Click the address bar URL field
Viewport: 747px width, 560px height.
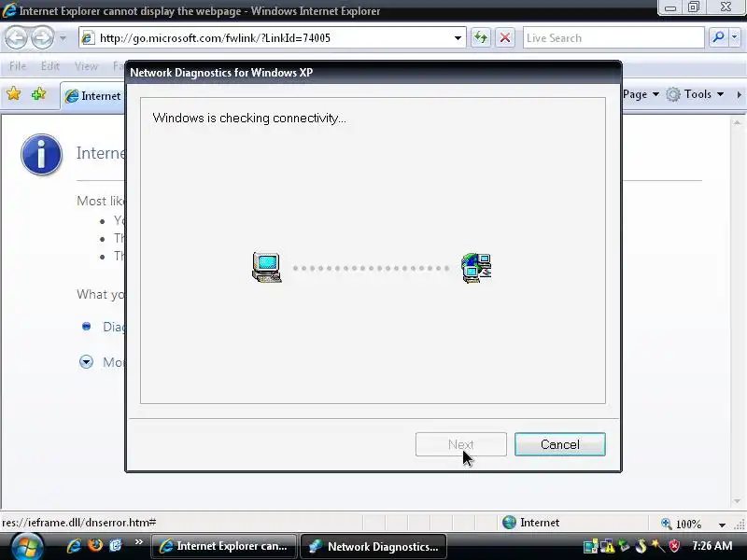[x=267, y=38]
